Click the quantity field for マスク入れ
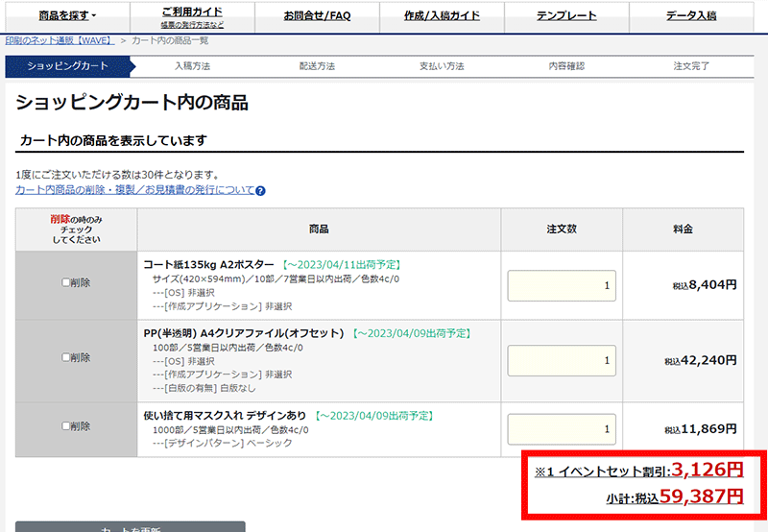Screen dimensions: 768x532 point(562,429)
